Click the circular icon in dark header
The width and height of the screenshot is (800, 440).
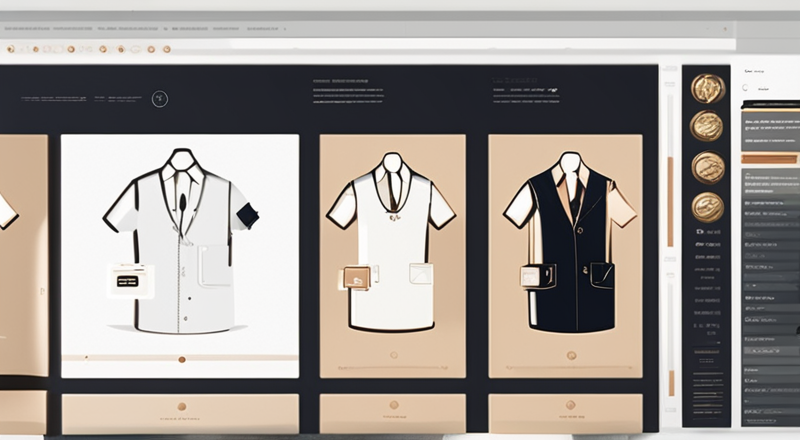[x=159, y=98]
